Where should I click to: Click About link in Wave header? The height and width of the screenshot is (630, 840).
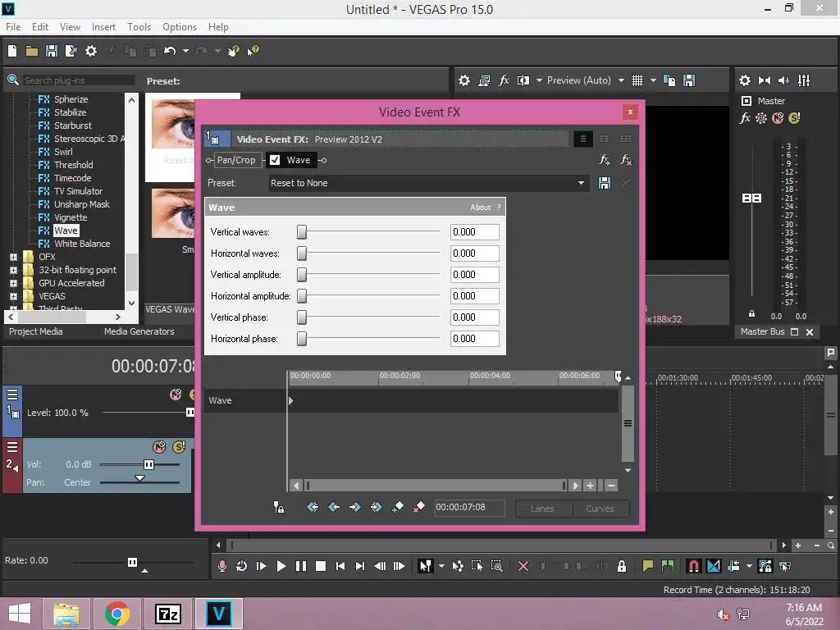[x=481, y=208]
